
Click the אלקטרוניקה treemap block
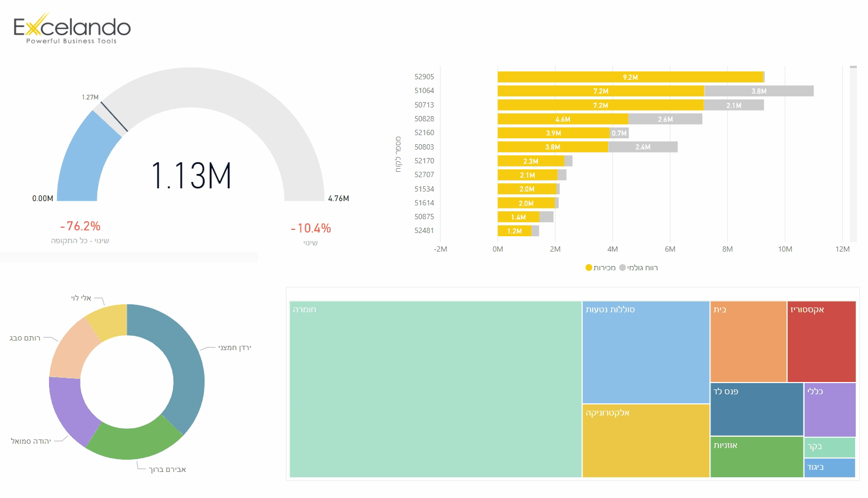tap(645, 441)
